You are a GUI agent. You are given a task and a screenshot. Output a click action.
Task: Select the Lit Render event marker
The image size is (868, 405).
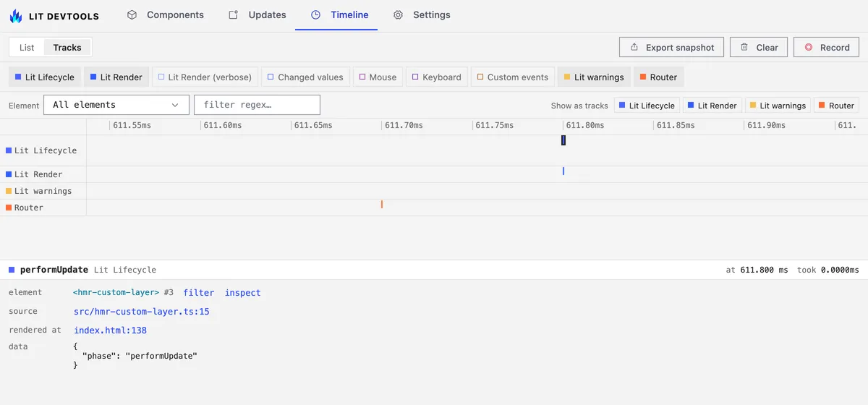point(563,171)
